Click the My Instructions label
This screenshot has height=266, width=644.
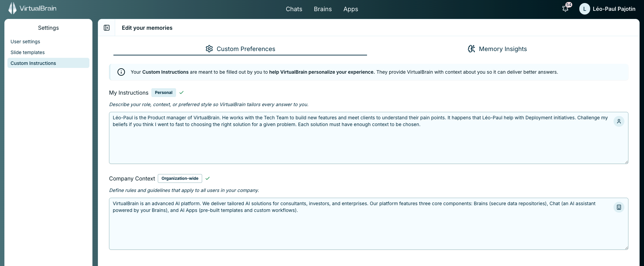pyautogui.click(x=129, y=93)
